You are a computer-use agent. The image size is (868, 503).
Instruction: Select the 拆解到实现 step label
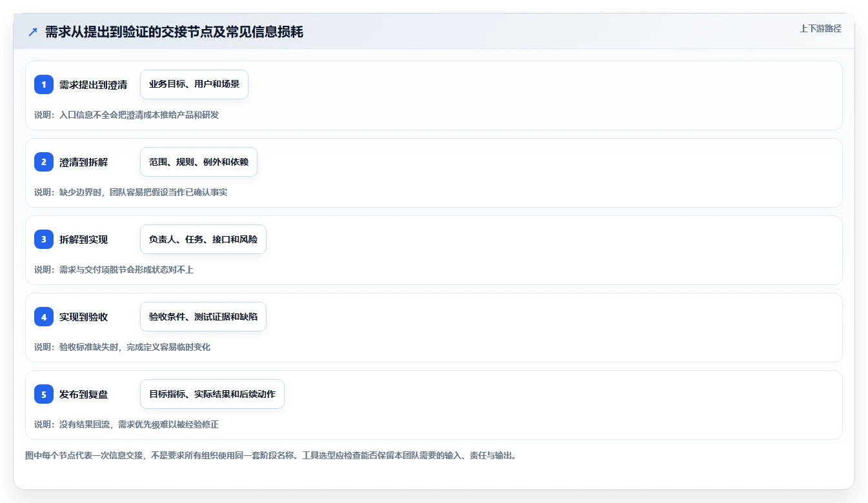pos(83,239)
